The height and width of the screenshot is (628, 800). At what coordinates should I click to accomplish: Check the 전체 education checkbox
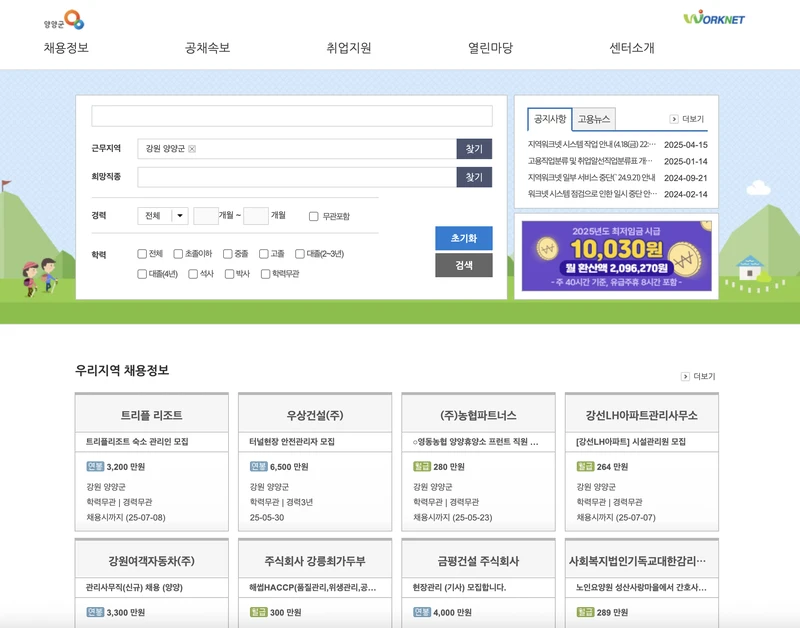pos(141,255)
